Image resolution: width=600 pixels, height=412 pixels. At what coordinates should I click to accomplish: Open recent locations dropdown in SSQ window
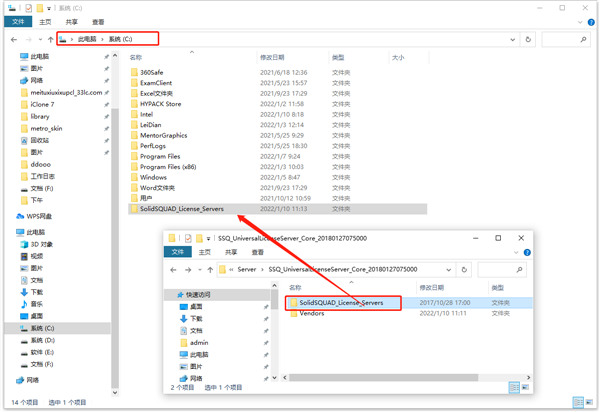[200, 270]
